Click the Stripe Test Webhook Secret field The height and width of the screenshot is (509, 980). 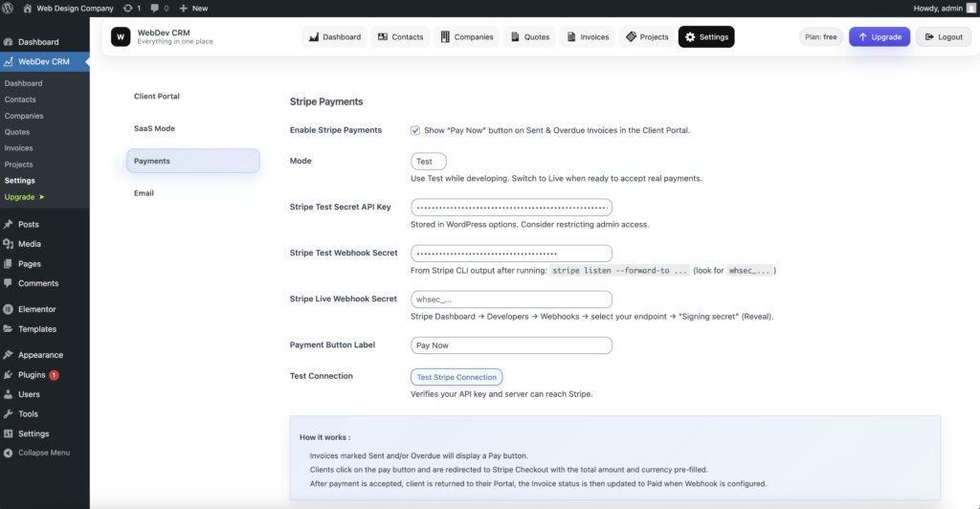pos(511,253)
